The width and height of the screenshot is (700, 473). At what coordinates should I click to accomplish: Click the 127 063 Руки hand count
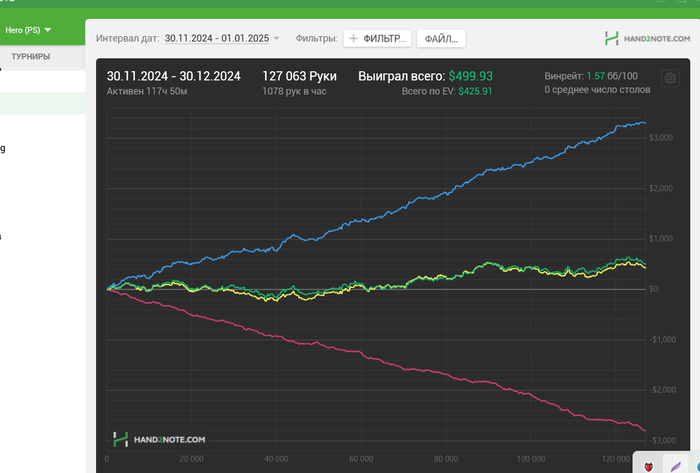pos(299,76)
